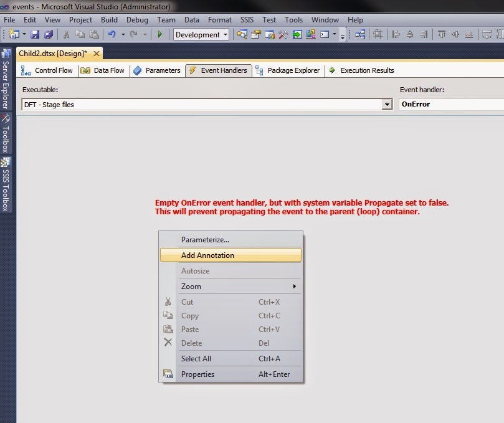Click the OnError event handler field
504x423 pixels.
point(451,104)
